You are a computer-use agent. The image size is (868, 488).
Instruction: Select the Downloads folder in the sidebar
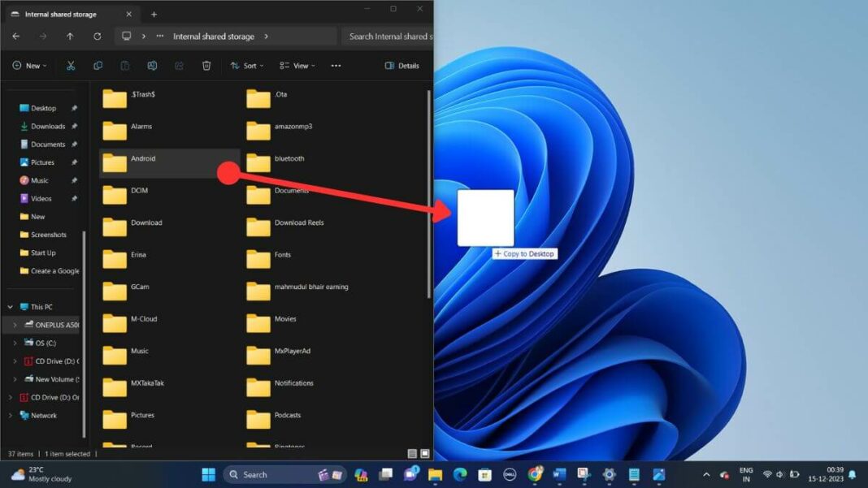(49, 126)
